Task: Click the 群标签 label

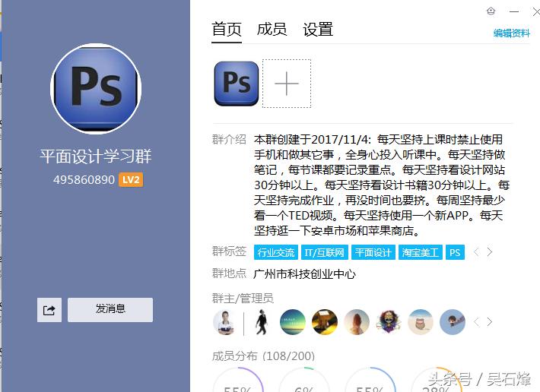Action: tap(229, 251)
